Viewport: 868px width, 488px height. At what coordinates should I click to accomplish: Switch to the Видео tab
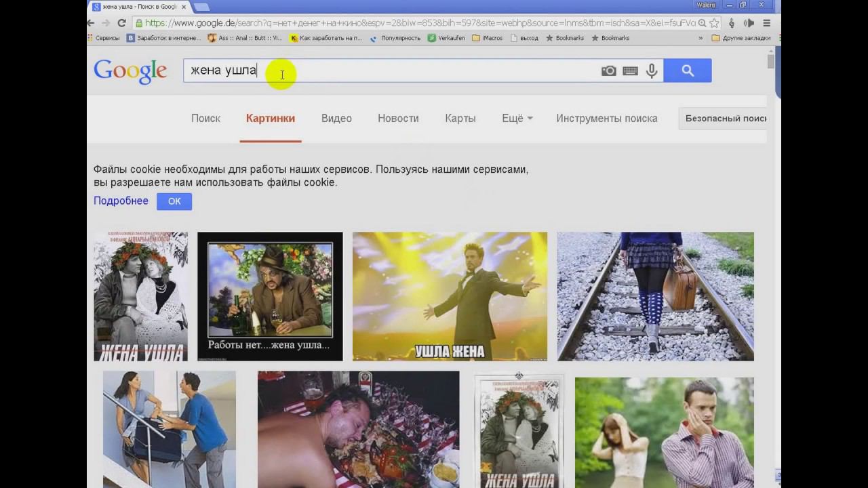(336, 118)
